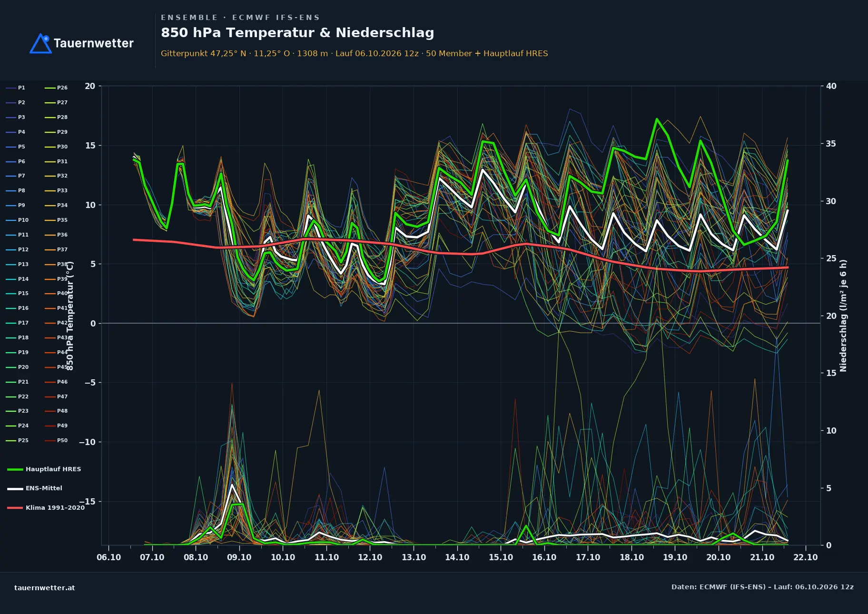Click the 15.10 date label on x-axis
This screenshot has height=614, width=868.
pos(501,557)
